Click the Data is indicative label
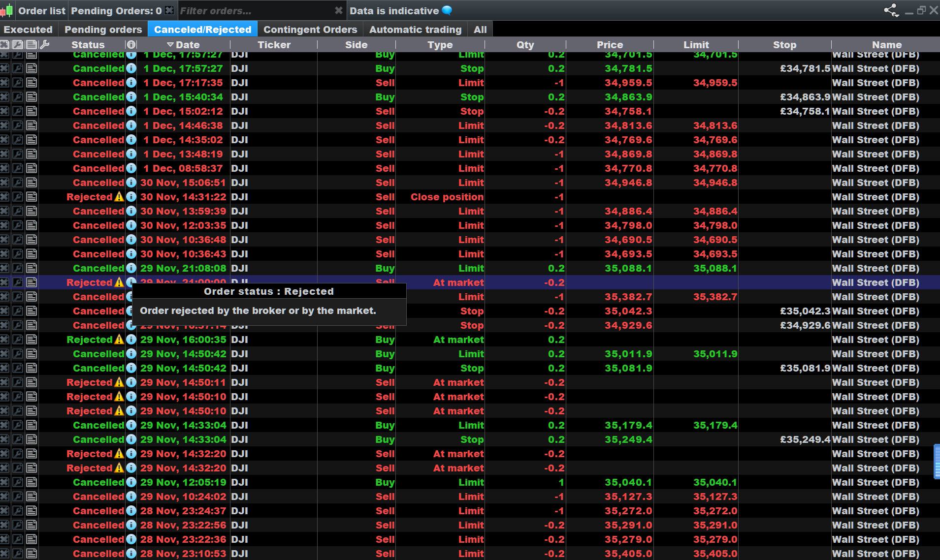The height and width of the screenshot is (560, 940). point(394,10)
